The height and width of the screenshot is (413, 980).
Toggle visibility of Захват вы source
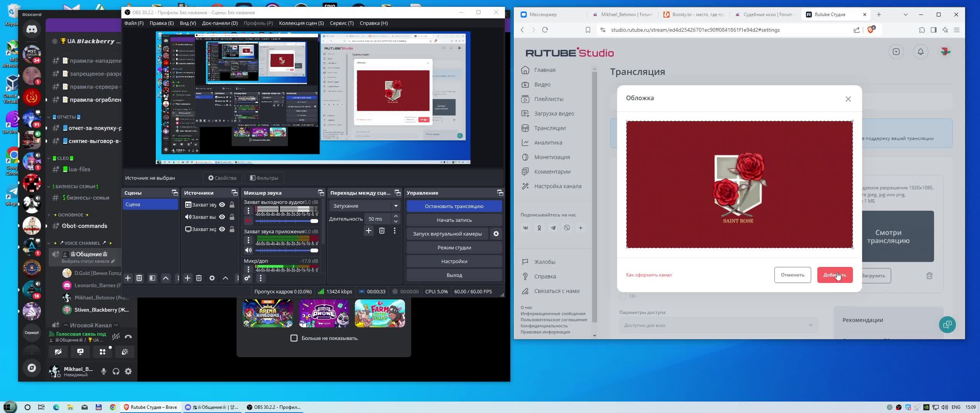(x=222, y=217)
